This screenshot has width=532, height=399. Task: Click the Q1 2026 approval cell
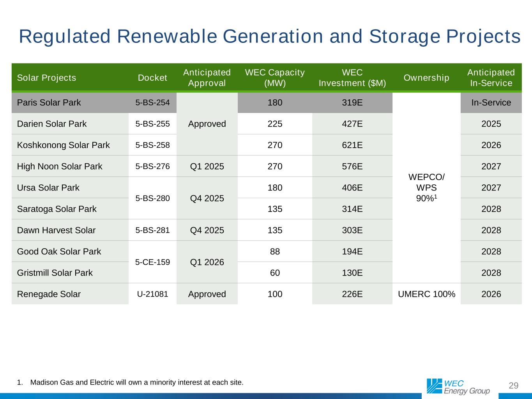pyautogui.click(x=207, y=262)
